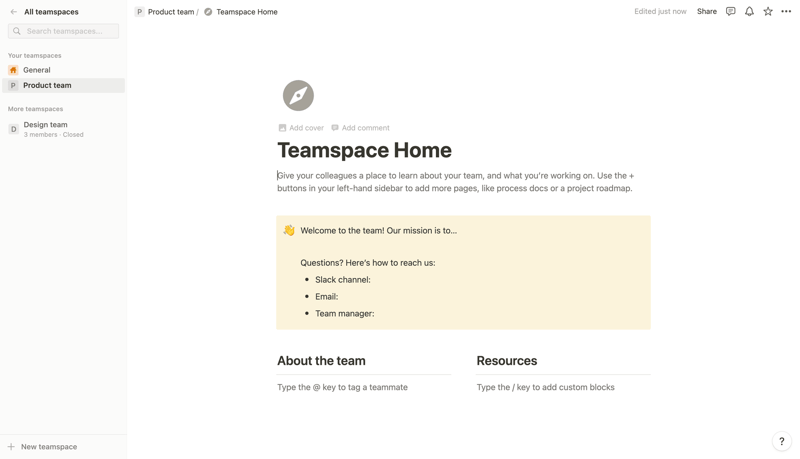Click the P icon of Product team in sidebar
Screen dimensions: 800x459
tap(13, 85)
